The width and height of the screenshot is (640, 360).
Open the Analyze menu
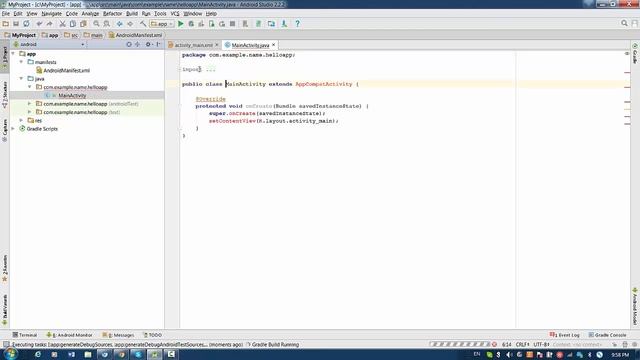click(x=90, y=13)
